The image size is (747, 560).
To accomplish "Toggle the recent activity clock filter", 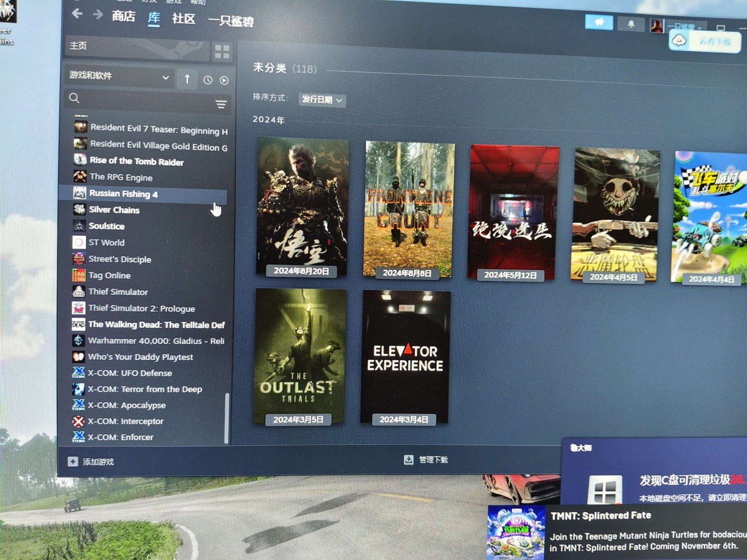I will coord(208,80).
